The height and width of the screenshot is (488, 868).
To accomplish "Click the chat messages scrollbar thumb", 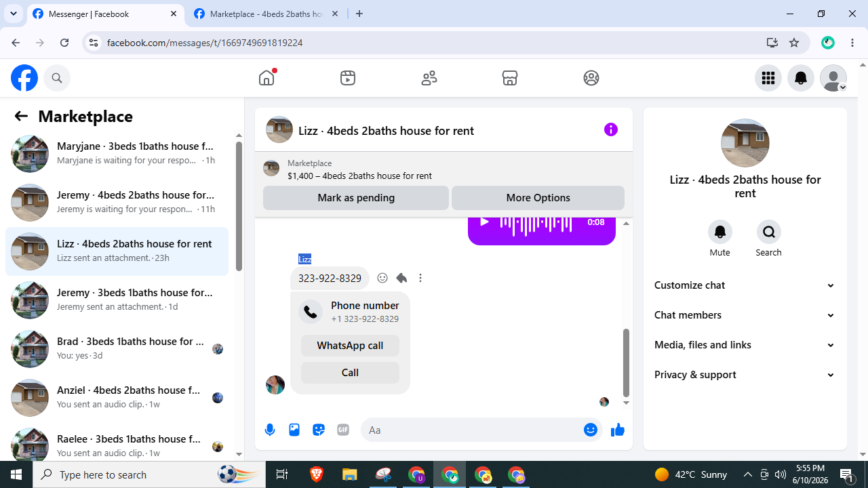I will click(x=626, y=363).
